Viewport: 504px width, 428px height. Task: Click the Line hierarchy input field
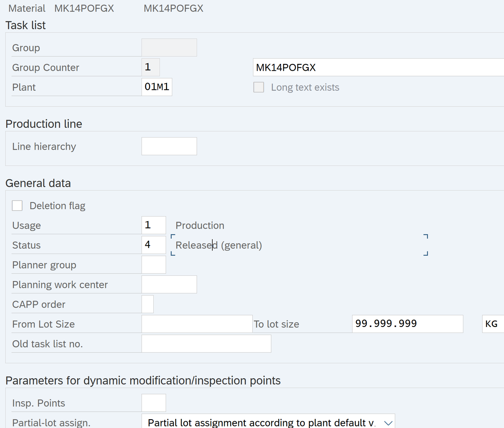(169, 146)
